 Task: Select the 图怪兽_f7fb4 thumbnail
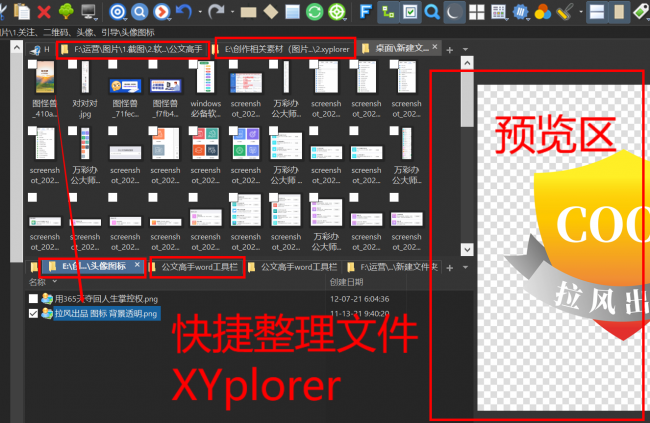tap(165, 86)
